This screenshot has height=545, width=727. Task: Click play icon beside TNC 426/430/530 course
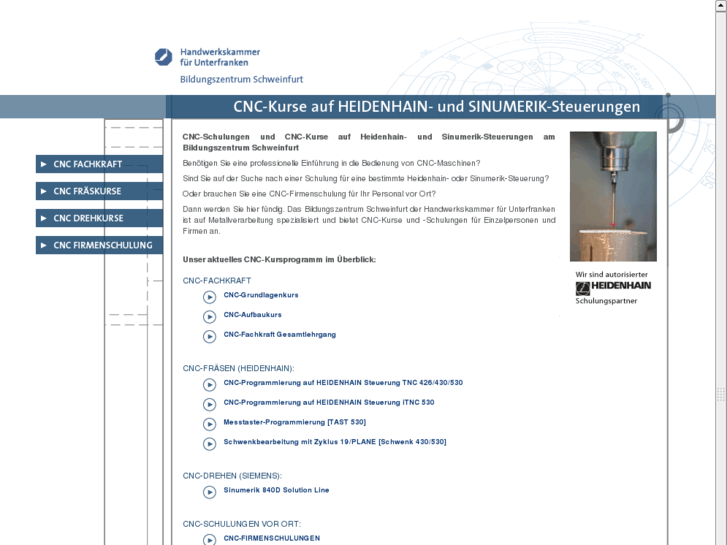(210, 385)
